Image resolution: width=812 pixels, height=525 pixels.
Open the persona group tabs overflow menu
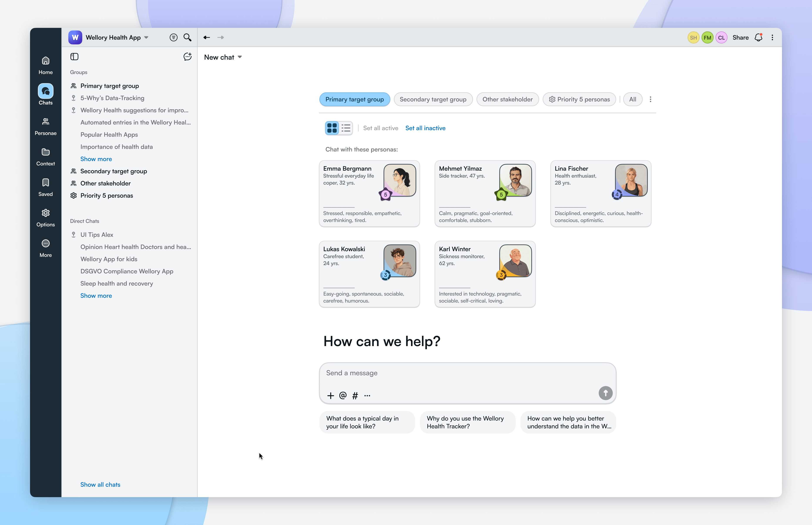[651, 99]
